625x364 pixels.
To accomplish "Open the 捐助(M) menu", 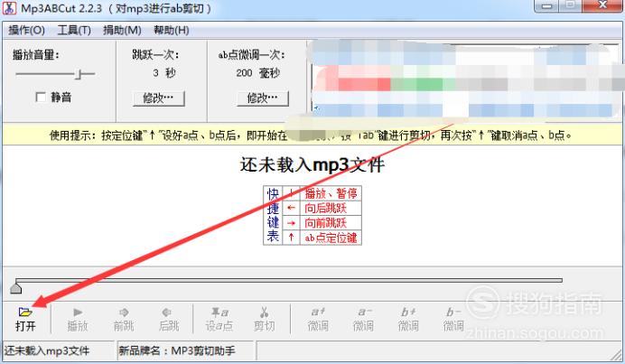I will click(x=121, y=30).
